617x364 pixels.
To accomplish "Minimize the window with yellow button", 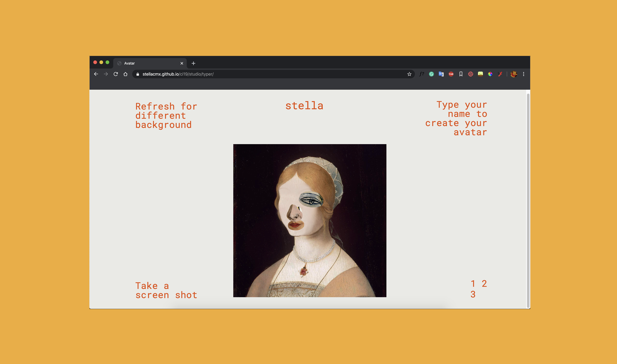I will pyautogui.click(x=101, y=62).
